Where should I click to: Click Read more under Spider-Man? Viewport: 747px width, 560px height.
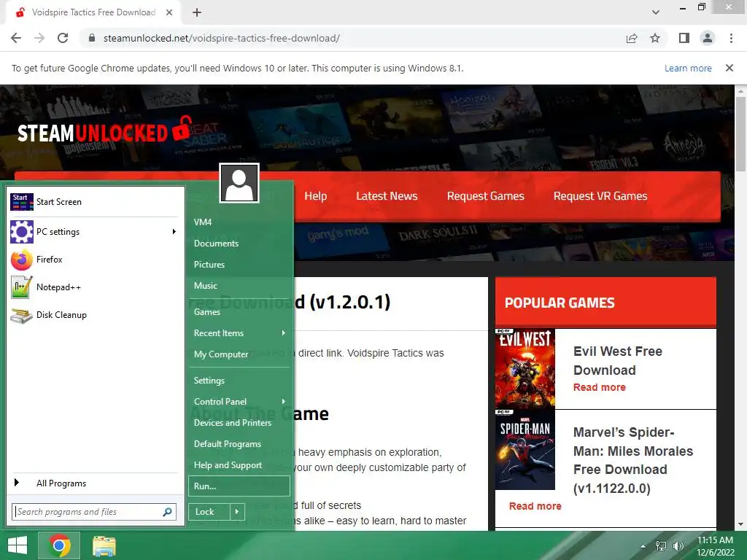535,506
